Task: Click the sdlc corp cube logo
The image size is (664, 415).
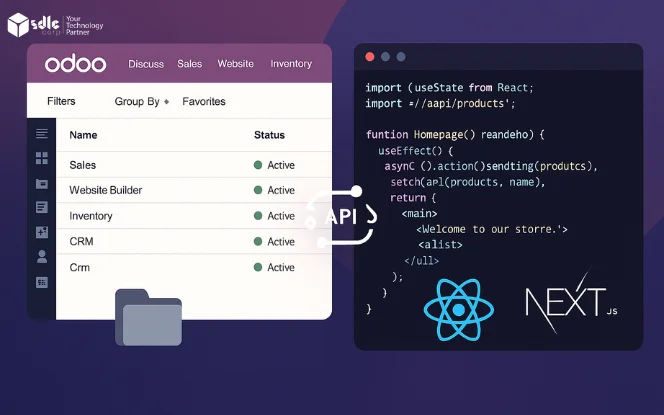Action: pos(18,25)
